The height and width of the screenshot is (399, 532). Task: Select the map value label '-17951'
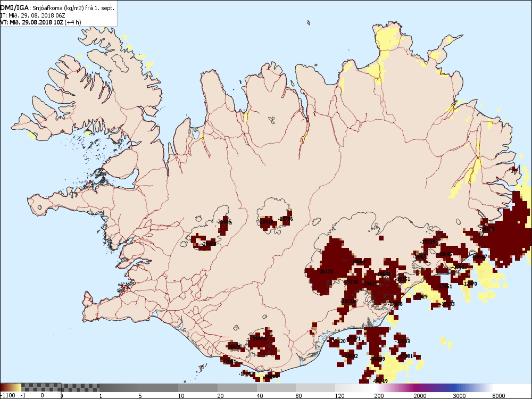click(445, 287)
